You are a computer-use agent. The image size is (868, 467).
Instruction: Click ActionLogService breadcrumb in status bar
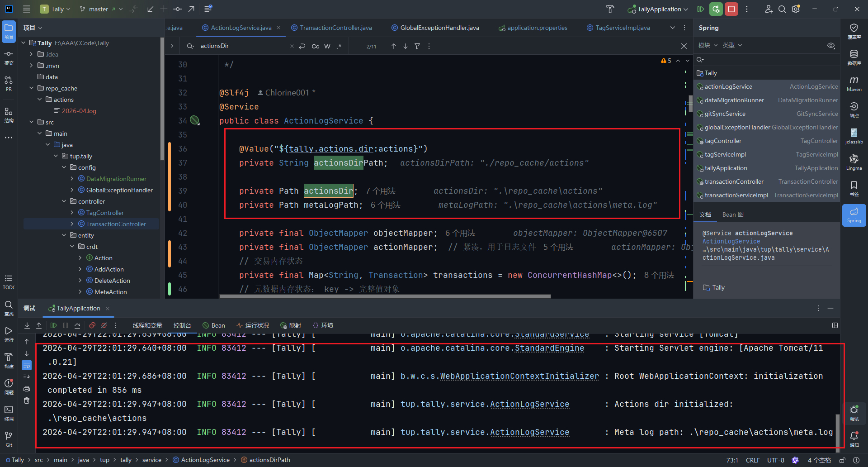tap(201, 460)
